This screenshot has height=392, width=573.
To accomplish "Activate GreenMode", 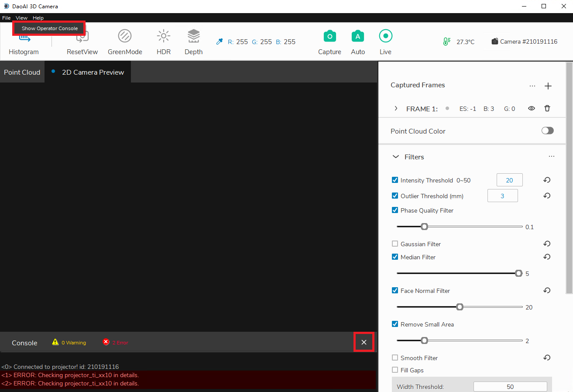I will pos(125,41).
